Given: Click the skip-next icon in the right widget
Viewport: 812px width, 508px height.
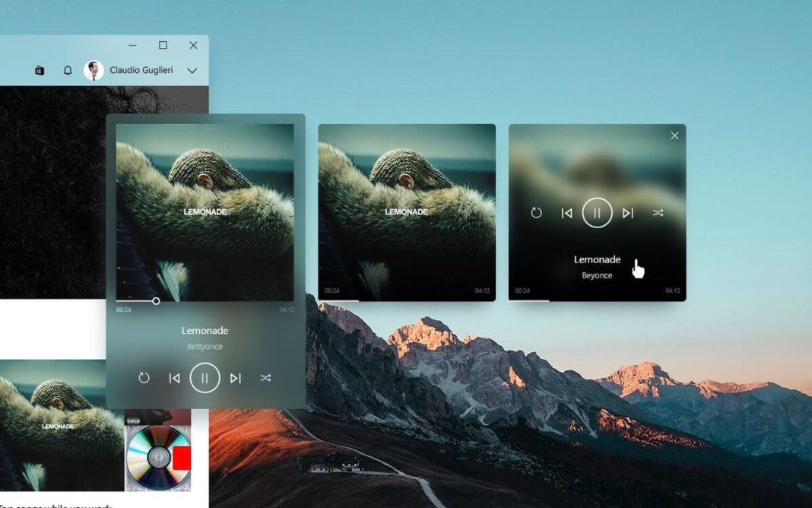Looking at the screenshot, I should coord(628,213).
